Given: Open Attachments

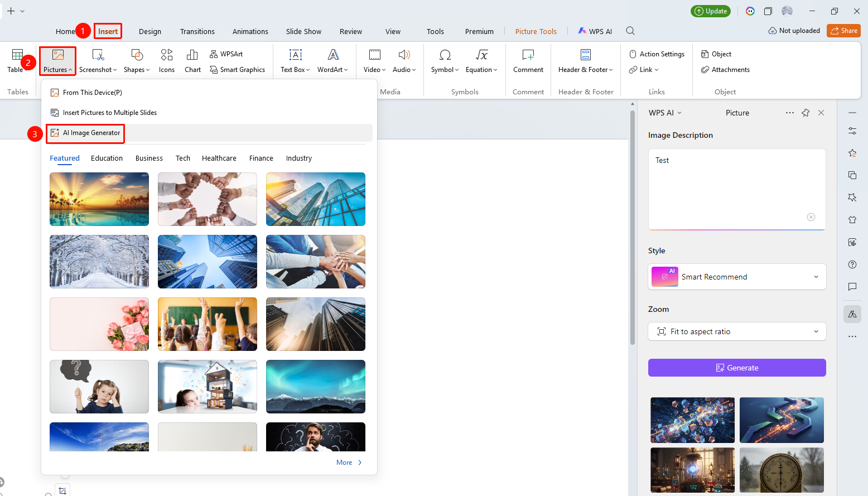Looking at the screenshot, I should [x=726, y=70].
